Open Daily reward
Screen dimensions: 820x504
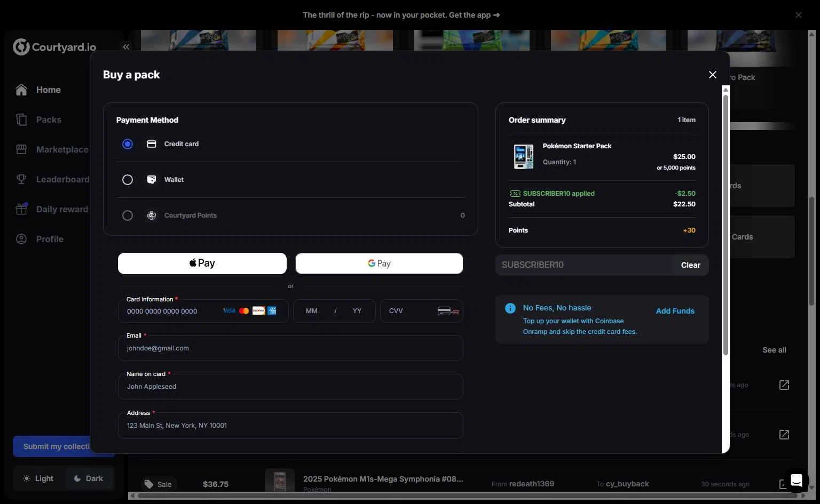click(x=62, y=209)
